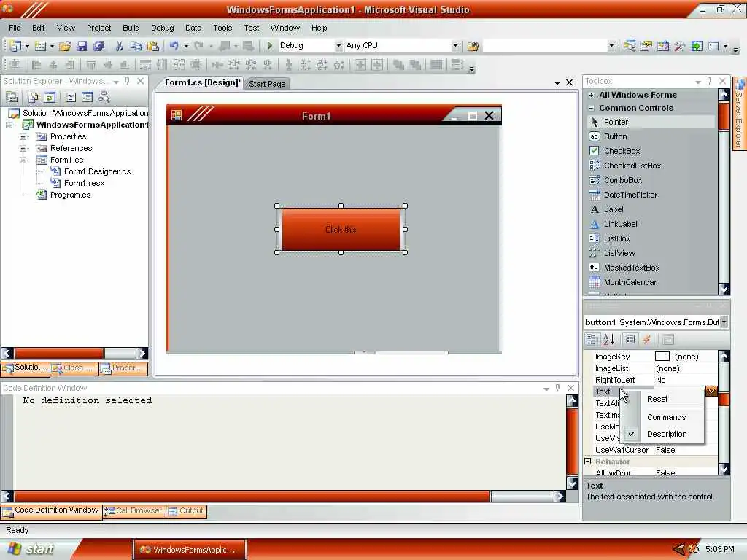Open the Tools menu

point(222,28)
